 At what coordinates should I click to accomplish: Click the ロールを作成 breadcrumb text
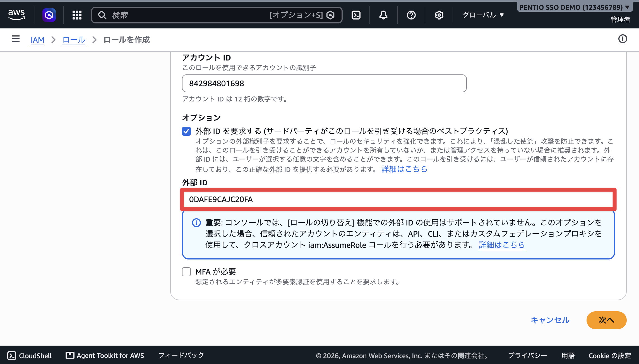(x=127, y=40)
